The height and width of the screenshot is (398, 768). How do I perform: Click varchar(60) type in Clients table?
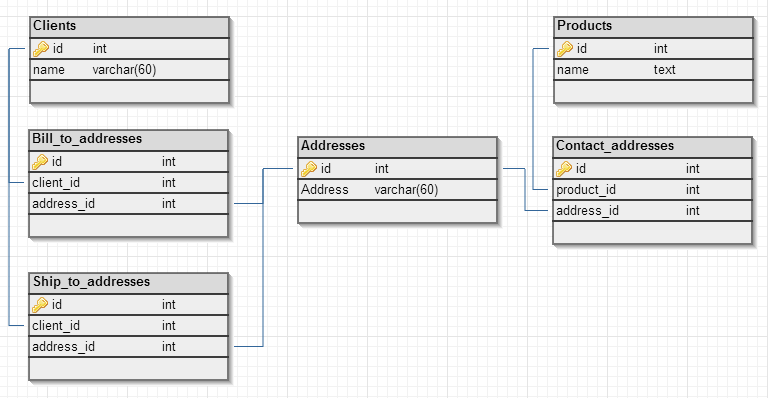124,70
